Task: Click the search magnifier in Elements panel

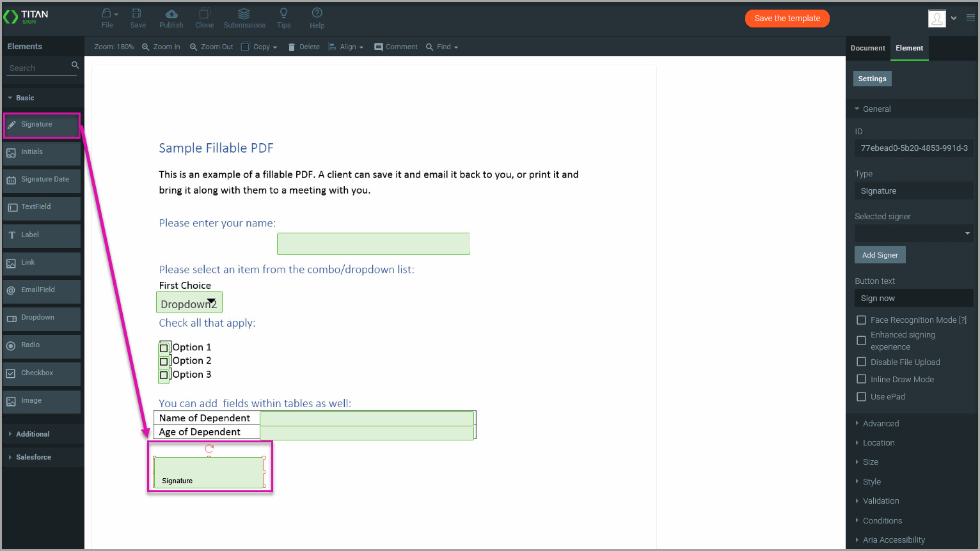Action: (x=75, y=65)
